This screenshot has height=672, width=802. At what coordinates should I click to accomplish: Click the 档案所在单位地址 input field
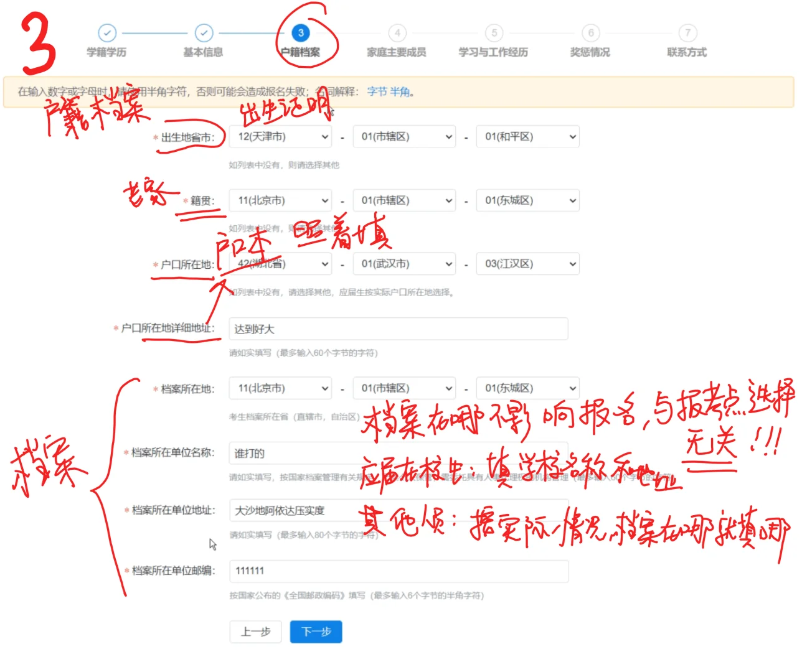tap(399, 510)
